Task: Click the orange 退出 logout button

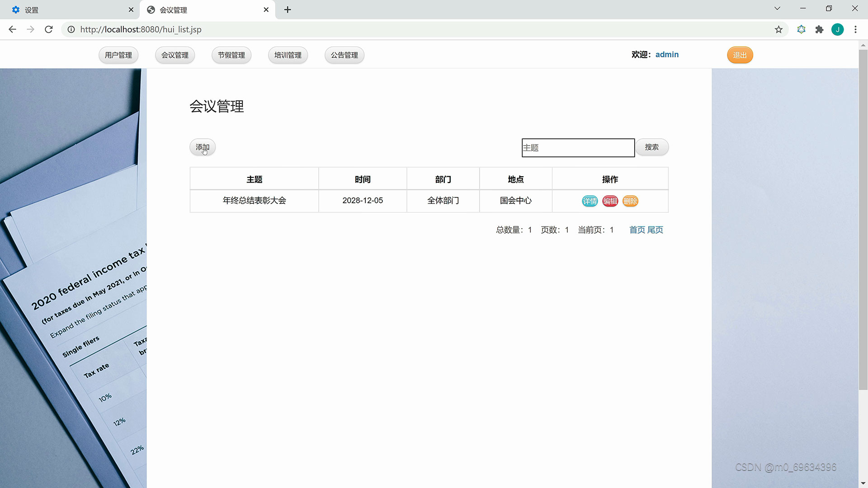Action: (x=740, y=55)
